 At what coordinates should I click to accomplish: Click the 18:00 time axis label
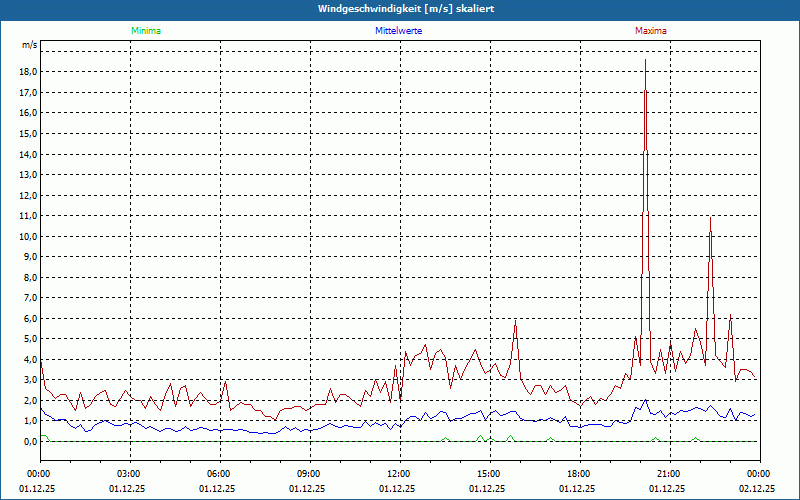(x=580, y=474)
